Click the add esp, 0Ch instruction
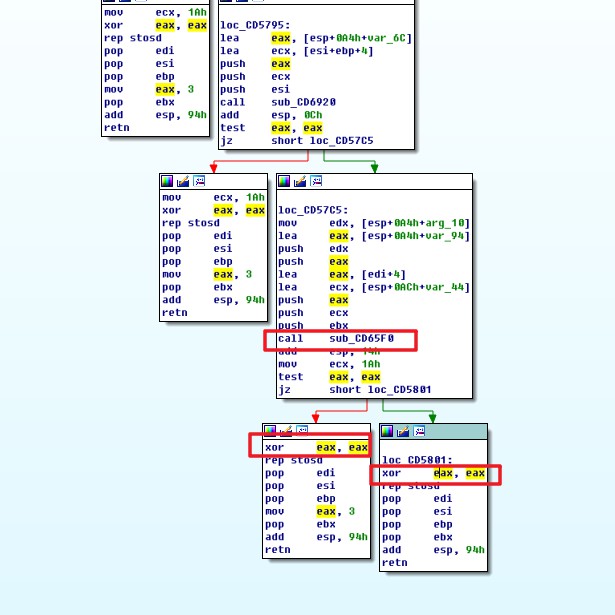The height and width of the screenshot is (615, 615). [271, 115]
